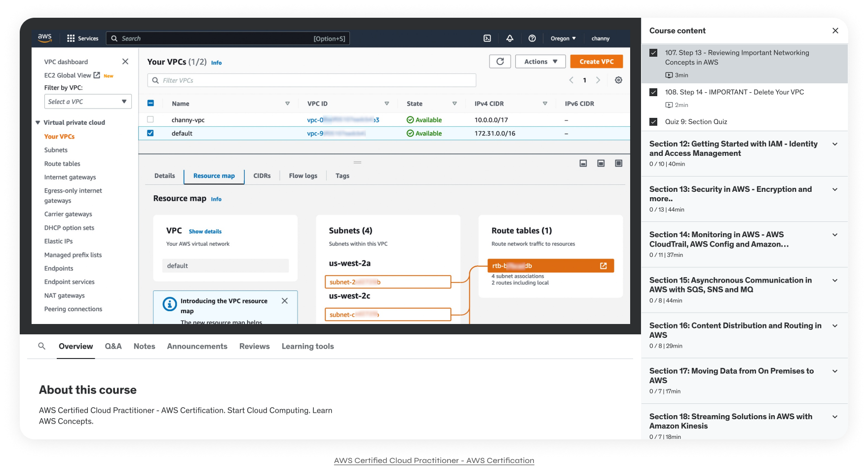Close the VPC dashboard sidebar
The height and width of the screenshot is (467, 868).
pyautogui.click(x=125, y=62)
